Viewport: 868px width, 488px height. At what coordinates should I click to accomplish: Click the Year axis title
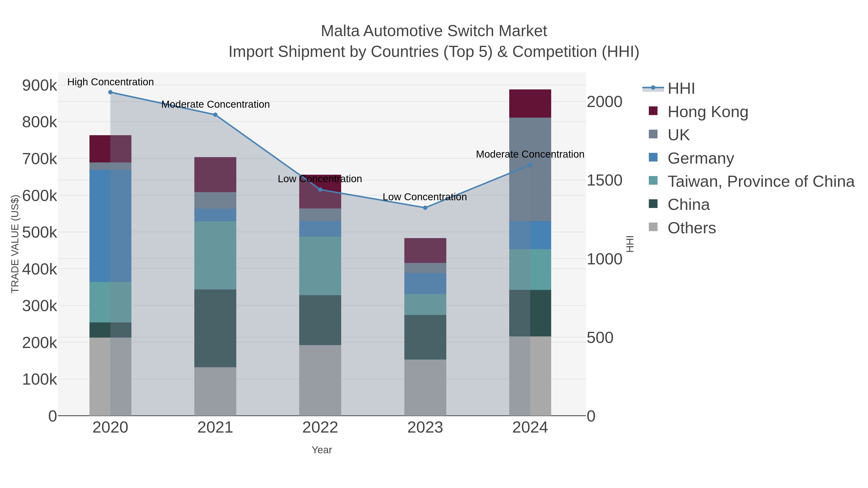point(322,450)
